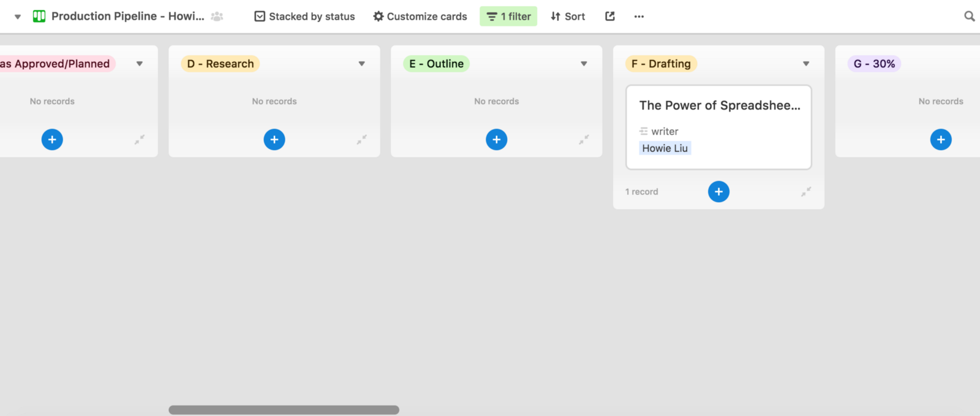
Task: Click the D - Research stack label
Action: coord(221,64)
